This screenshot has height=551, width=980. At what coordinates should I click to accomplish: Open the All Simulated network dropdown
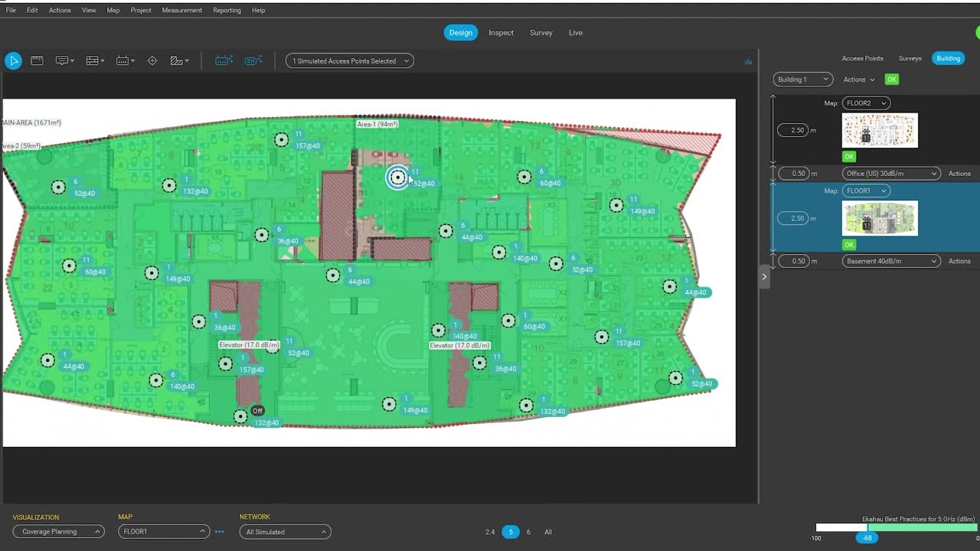coord(286,532)
